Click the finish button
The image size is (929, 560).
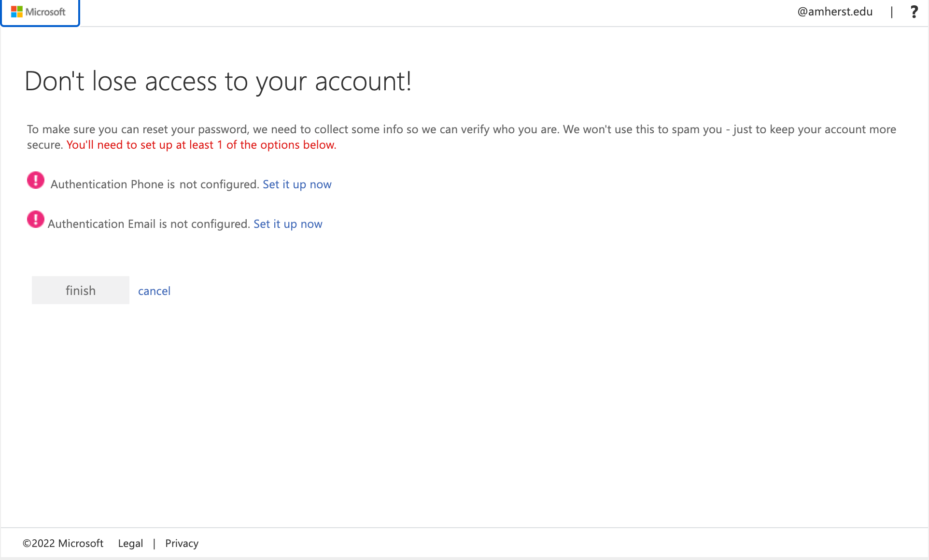tap(80, 290)
